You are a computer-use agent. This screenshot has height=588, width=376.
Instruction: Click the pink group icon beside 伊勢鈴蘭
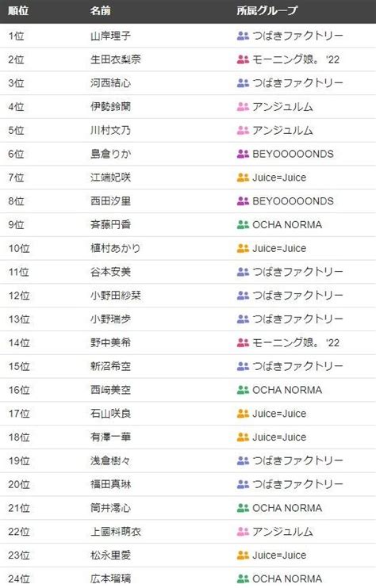point(243,107)
